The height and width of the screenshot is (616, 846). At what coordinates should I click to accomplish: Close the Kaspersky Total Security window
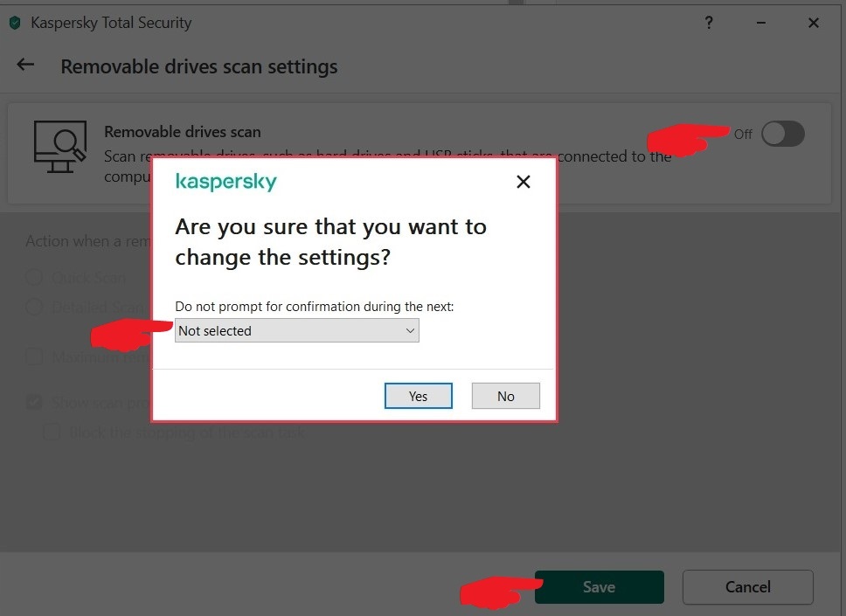tap(814, 23)
